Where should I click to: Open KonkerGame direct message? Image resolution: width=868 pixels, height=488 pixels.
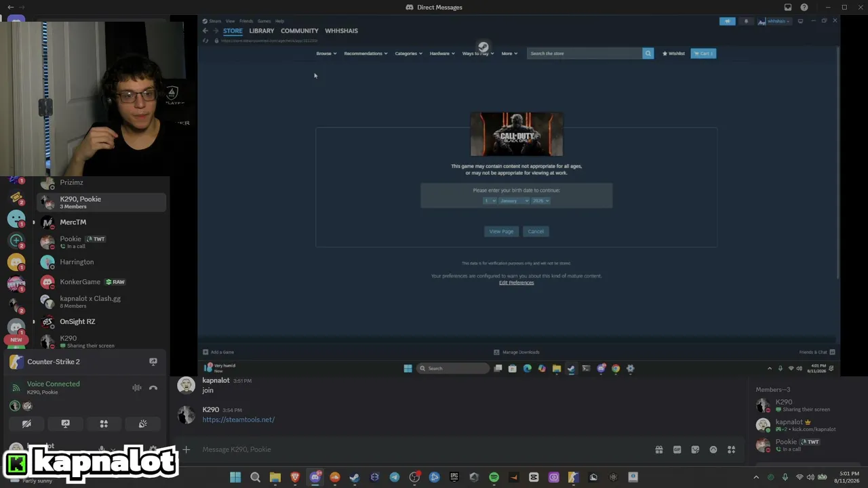point(101,282)
